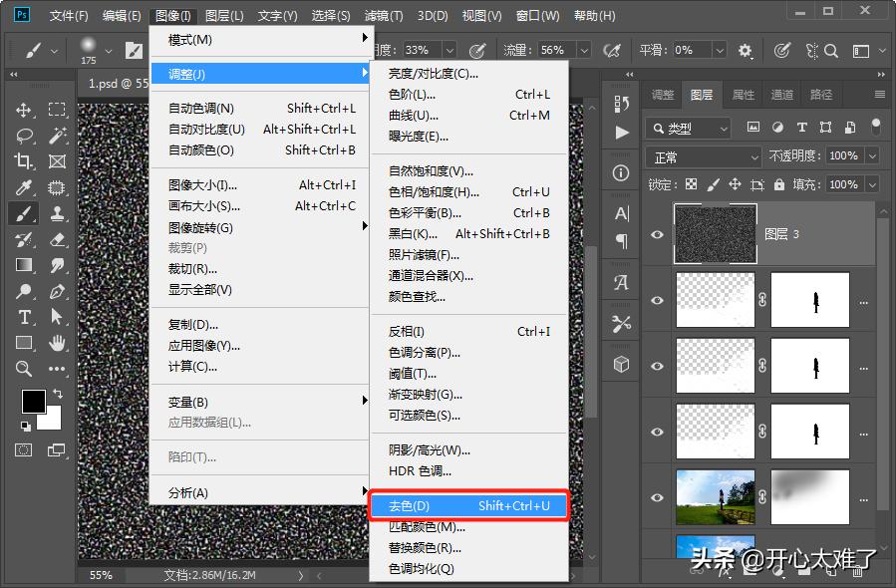Filter layers to show only type layers
Viewport: 896px width, 588px height.
point(802,128)
